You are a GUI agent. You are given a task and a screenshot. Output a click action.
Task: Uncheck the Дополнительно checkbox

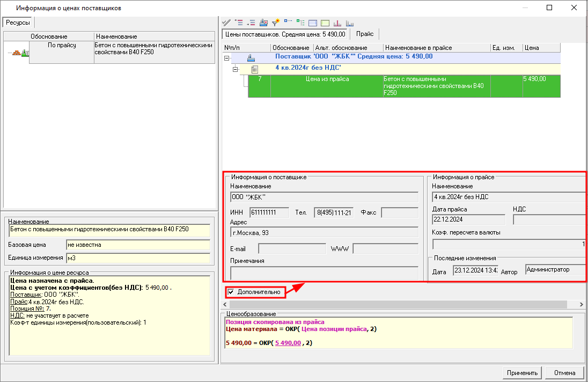(x=231, y=292)
